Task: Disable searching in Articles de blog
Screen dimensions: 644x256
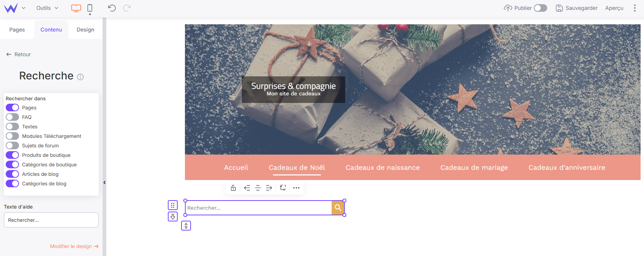Action: (12, 174)
